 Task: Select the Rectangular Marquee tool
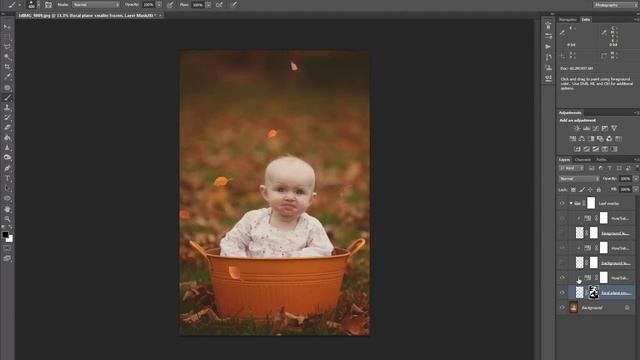pyautogui.click(x=7, y=37)
